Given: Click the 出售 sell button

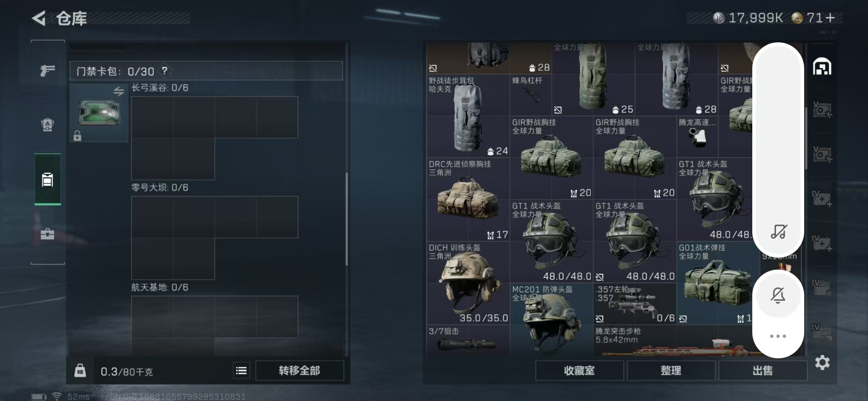Looking at the screenshot, I should pos(763,371).
